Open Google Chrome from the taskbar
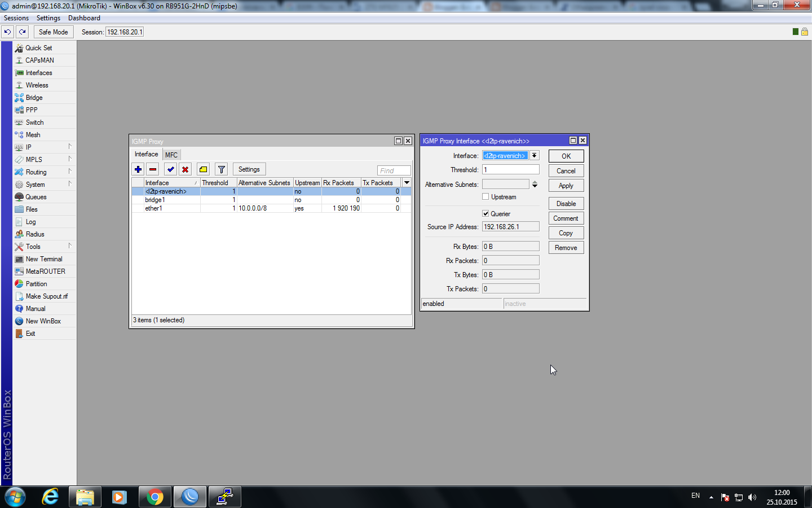 pos(155,497)
